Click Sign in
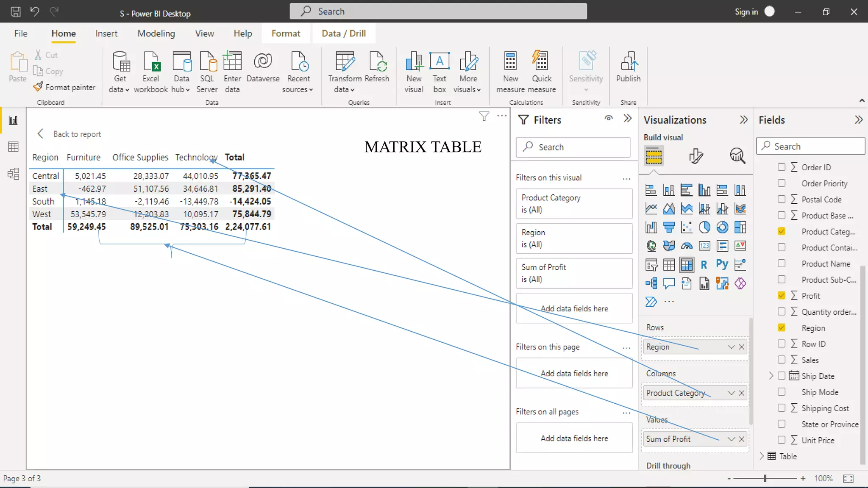868x488 pixels. [x=746, y=12]
